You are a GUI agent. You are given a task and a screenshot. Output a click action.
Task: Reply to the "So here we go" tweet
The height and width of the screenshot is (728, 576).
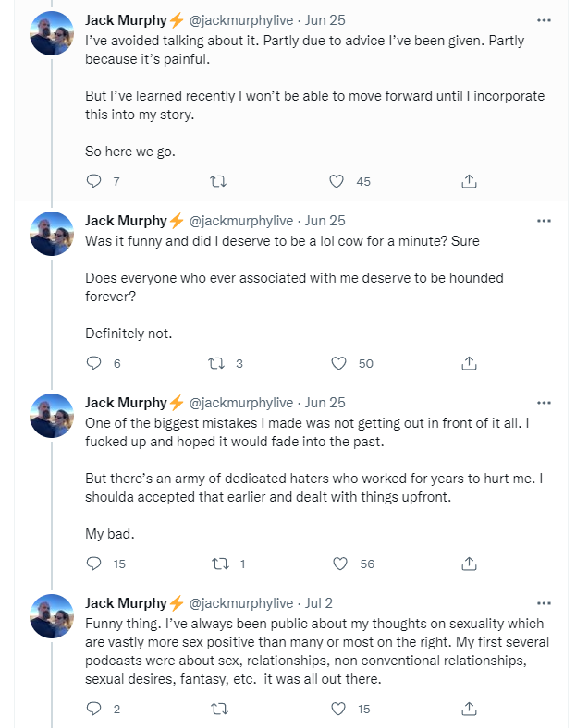click(x=93, y=181)
